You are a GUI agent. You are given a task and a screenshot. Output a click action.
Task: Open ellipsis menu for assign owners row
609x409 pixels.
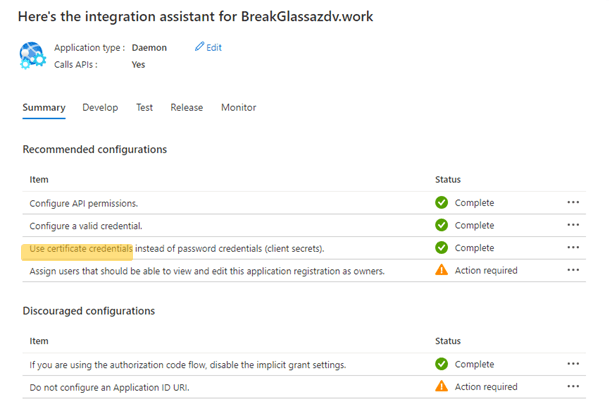click(x=573, y=270)
